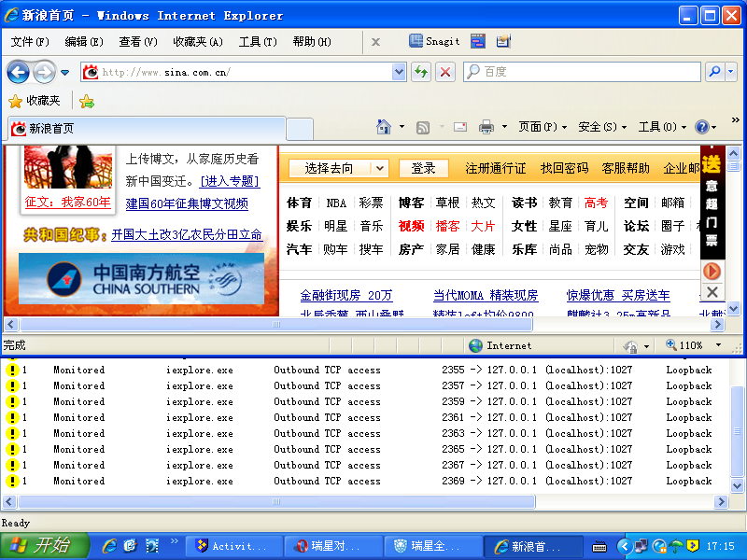Click the IE Back navigation button
This screenshot has width=747, height=560.
[x=18, y=72]
